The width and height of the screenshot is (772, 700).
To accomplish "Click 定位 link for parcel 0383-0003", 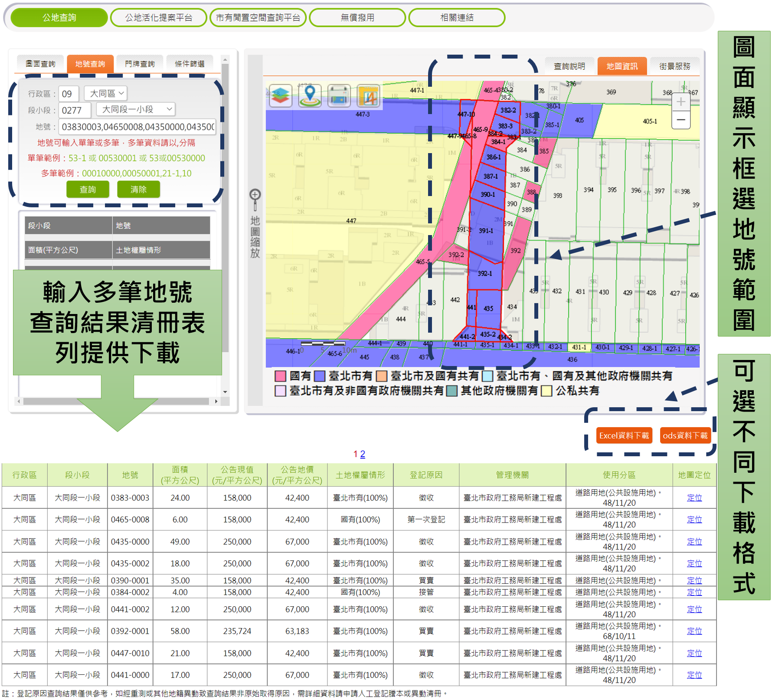I will click(x=694, y=498).
